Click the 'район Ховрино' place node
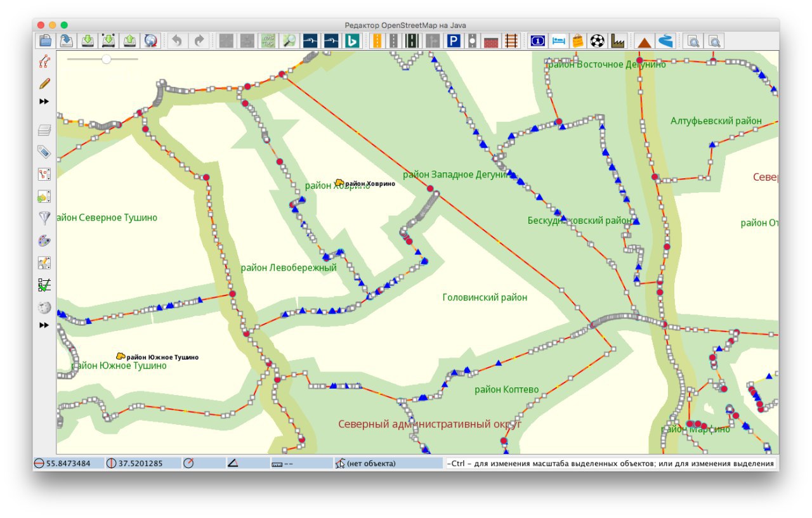812x518 pixels. pos(340,183)
